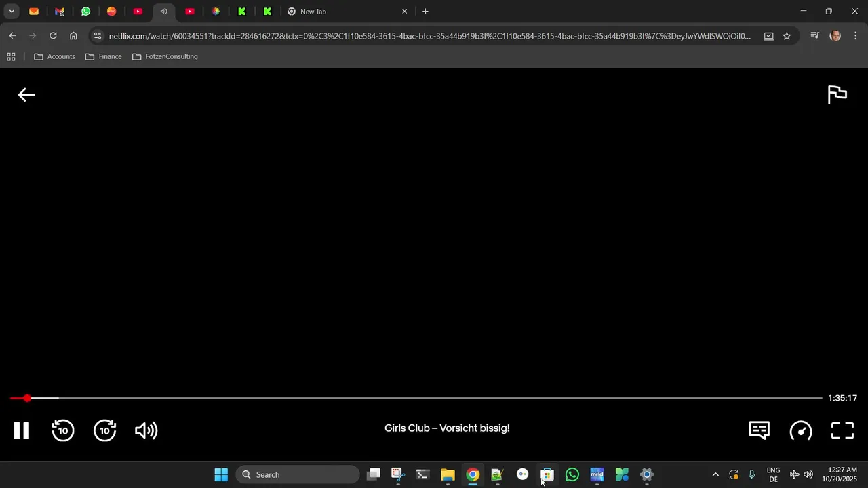This screenshot has width=868, height=488.
Task: Open the tab search dropdown
Action: click(x=12, y=12)
